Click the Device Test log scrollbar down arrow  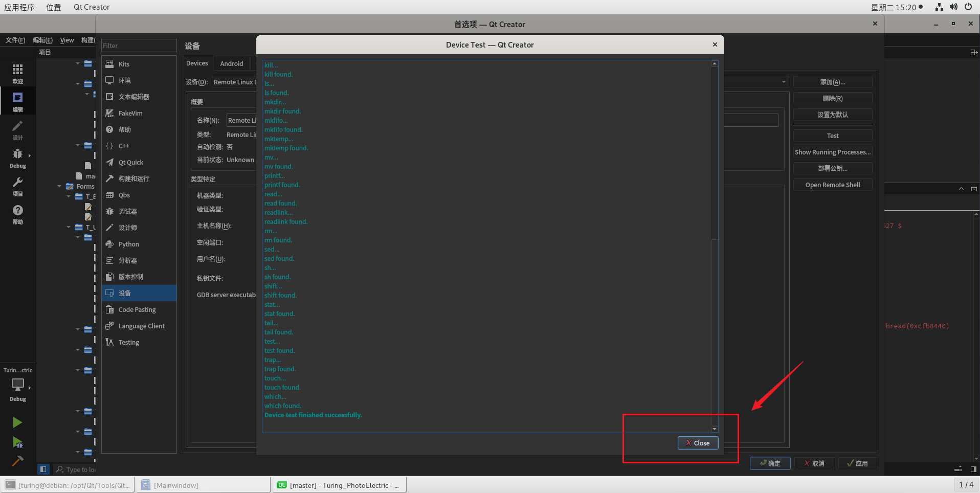(715, 429)
